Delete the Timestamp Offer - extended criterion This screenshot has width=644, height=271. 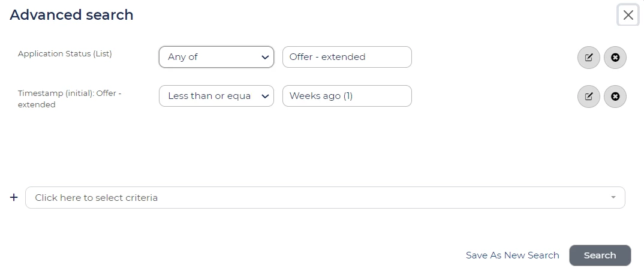(615, 96)
